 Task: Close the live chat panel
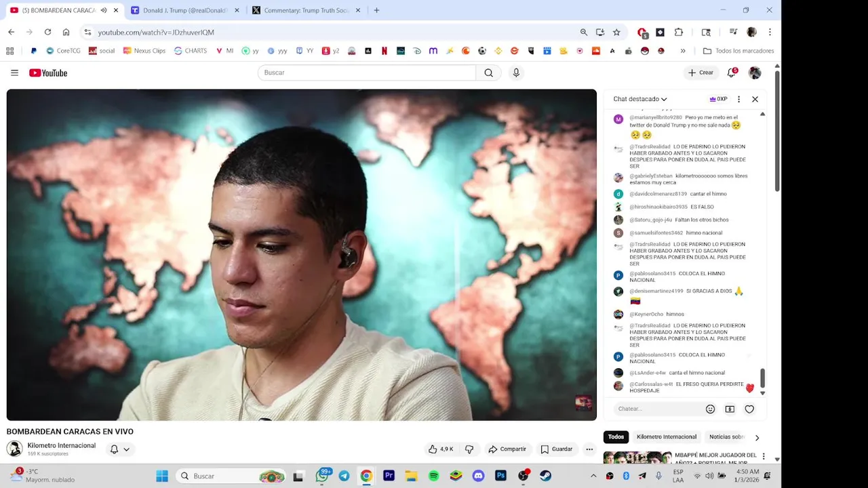click(x=755, y=99)
